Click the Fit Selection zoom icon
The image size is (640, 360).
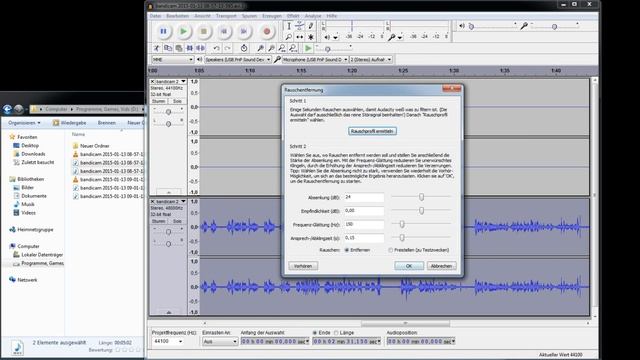(282, 48)
